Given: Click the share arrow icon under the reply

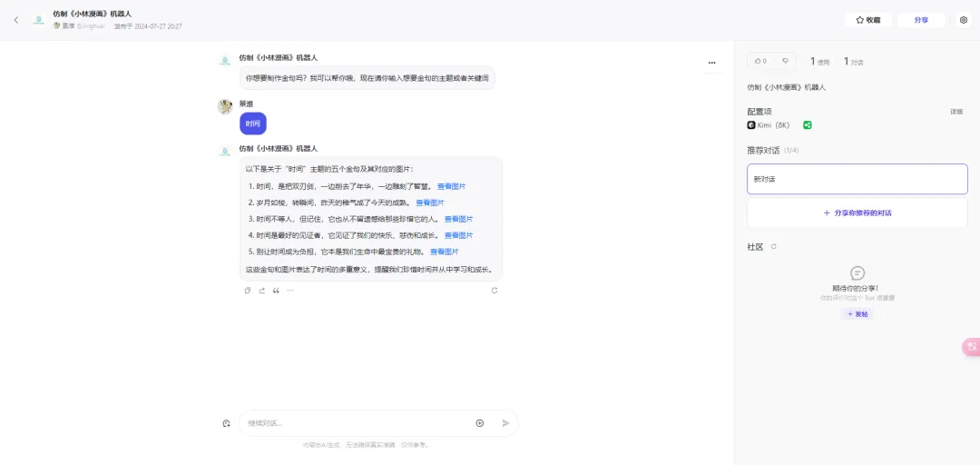Looking at the screenshot, I should coord(262,291).
